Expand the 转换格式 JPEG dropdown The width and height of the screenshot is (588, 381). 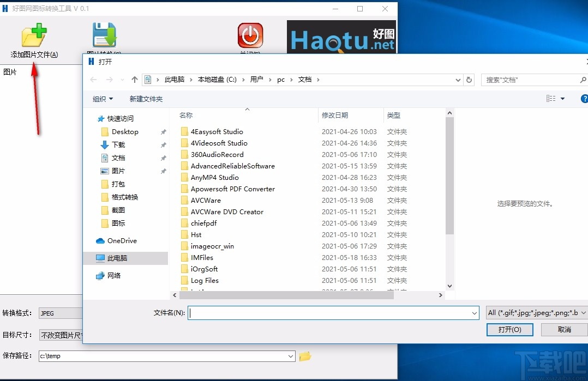60,313
